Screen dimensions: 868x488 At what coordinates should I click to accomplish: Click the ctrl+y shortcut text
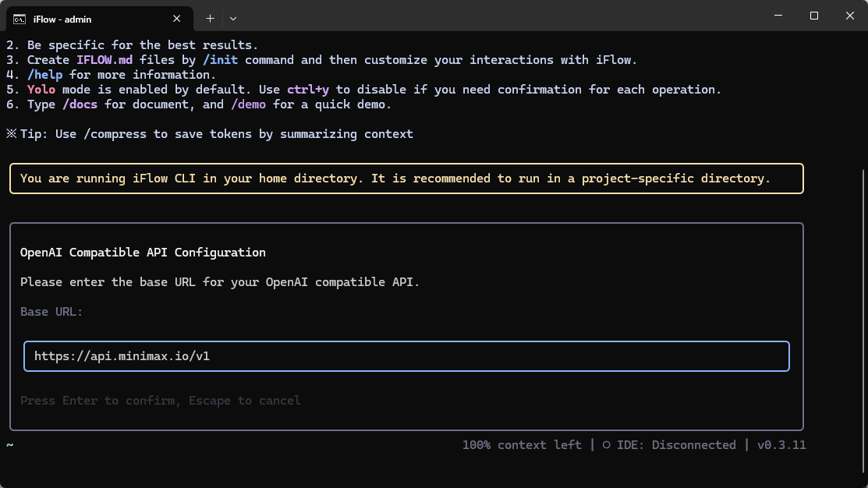click(x=308, y=90)
